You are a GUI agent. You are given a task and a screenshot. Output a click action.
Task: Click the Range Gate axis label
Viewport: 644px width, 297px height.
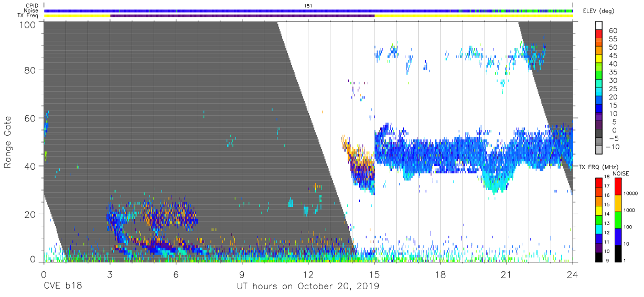coord(8,143)
